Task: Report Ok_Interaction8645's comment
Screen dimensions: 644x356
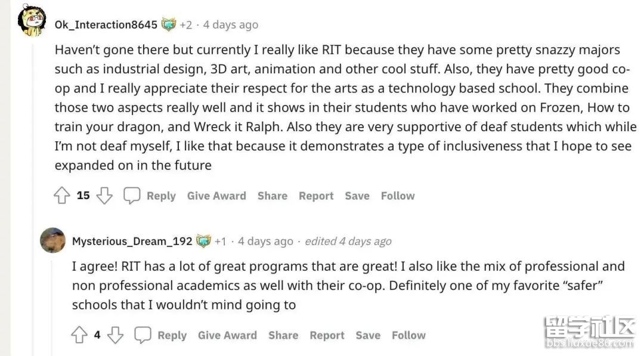Action: pyautogui.click(x=316, y=196)
